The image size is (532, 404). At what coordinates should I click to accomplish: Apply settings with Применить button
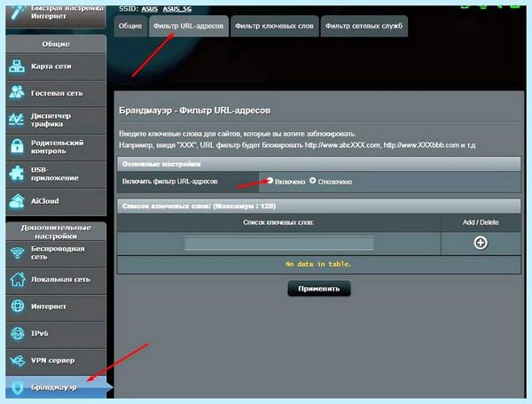[x=319, y=289]
